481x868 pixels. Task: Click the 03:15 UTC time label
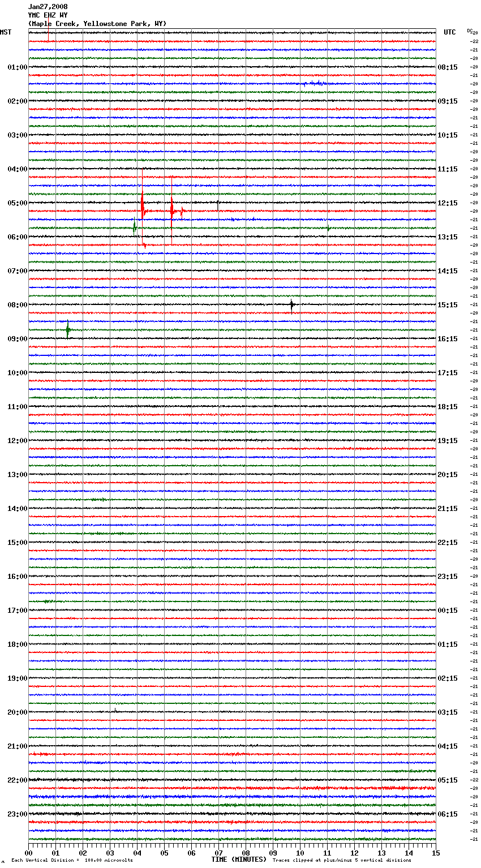pos(448,712)
